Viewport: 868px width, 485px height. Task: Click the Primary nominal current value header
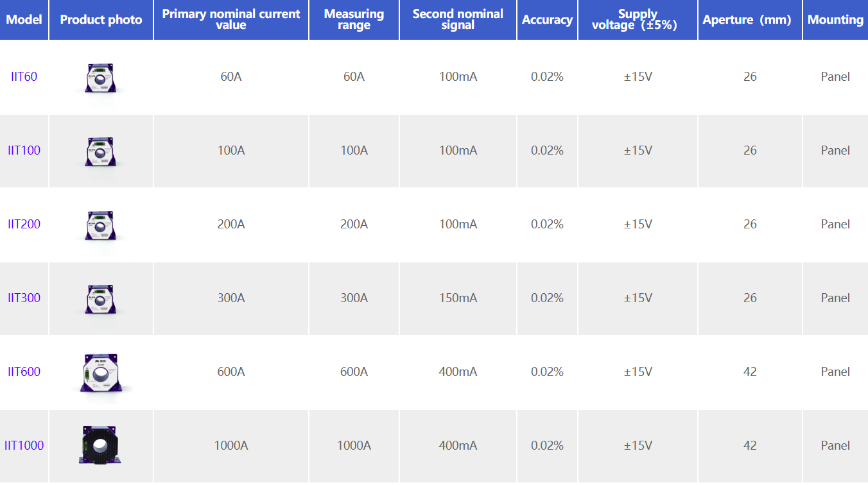231,20
